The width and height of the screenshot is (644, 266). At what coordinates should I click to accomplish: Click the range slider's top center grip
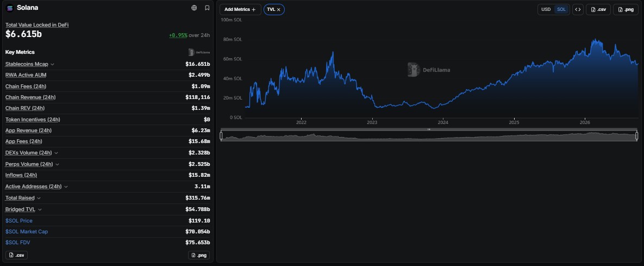pyautogui.click(x=429, y=129)
